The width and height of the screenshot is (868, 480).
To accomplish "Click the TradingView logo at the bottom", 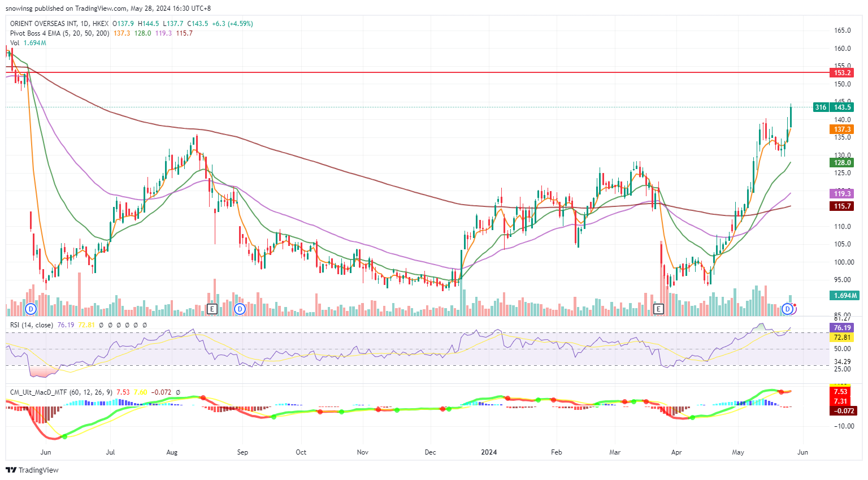I will (32, 470).
